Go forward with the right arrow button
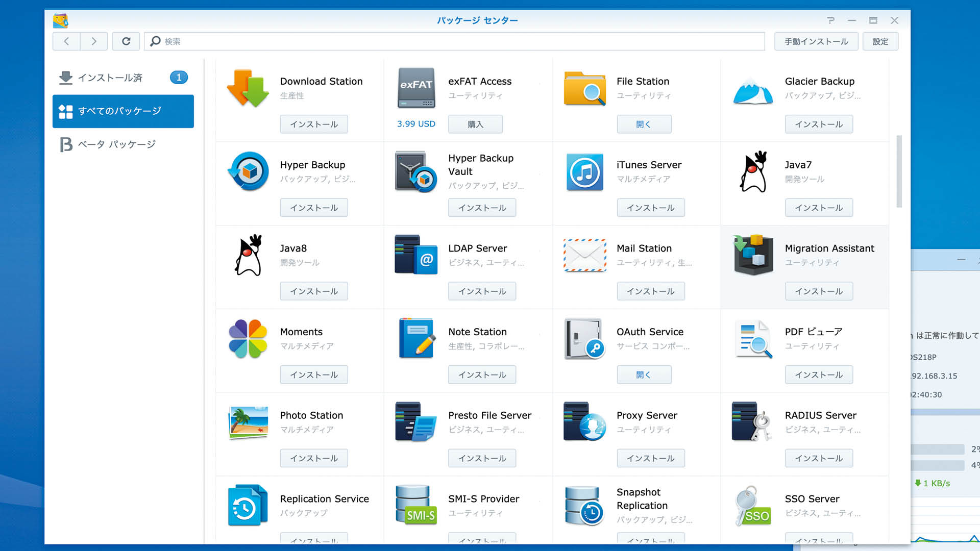Image resolution: width=980 pixels, height=551 pixels. pyautogui.click(x=94, y=41)
